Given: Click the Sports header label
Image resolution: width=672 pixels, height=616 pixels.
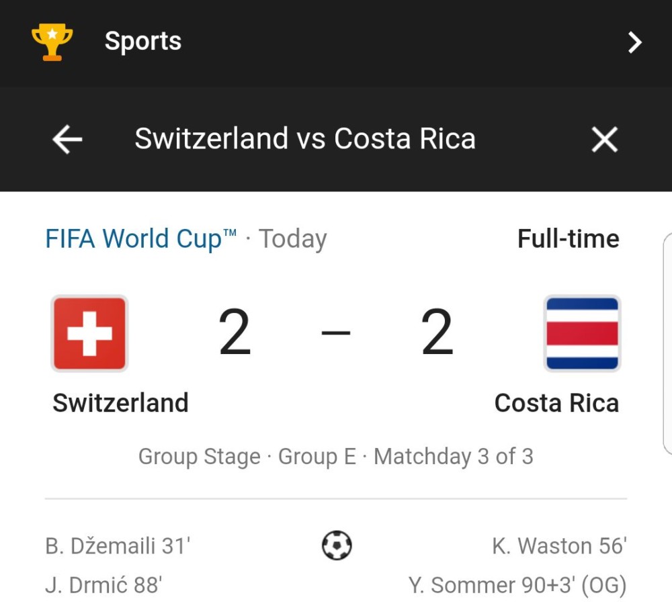Looking at the screenshot, I should (x=143, y=41).
